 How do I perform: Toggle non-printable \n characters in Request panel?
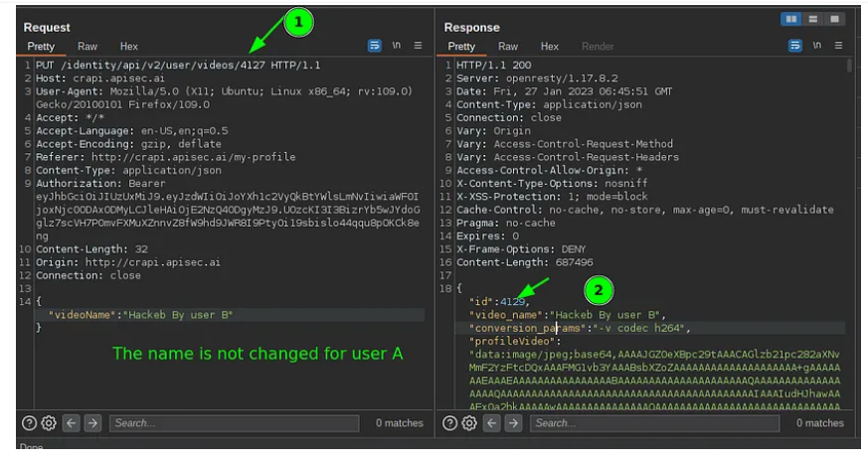click(x=397, y=46)
